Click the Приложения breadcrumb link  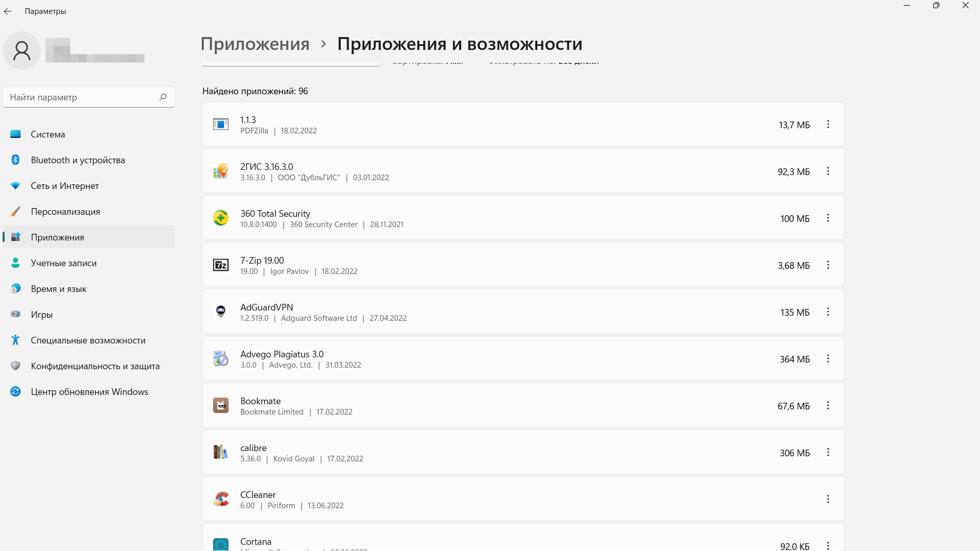tap(255, 44)
